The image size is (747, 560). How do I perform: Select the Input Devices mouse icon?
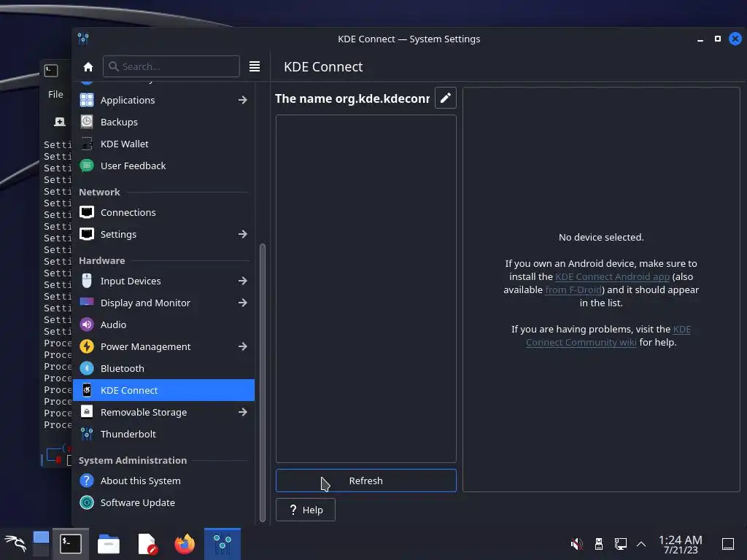[x=87, y=281]
